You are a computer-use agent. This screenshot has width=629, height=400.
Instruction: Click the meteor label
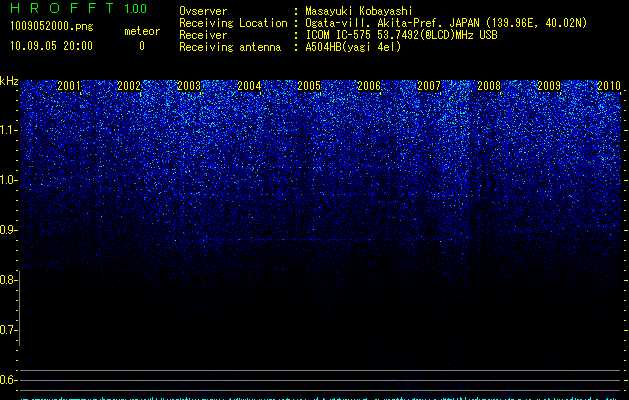(x=142, y=31)
